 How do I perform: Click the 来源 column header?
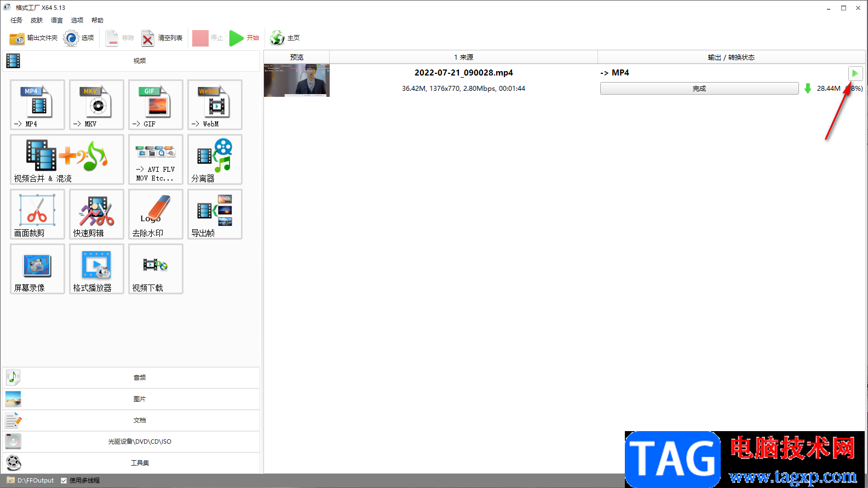[x=463, y=57]
